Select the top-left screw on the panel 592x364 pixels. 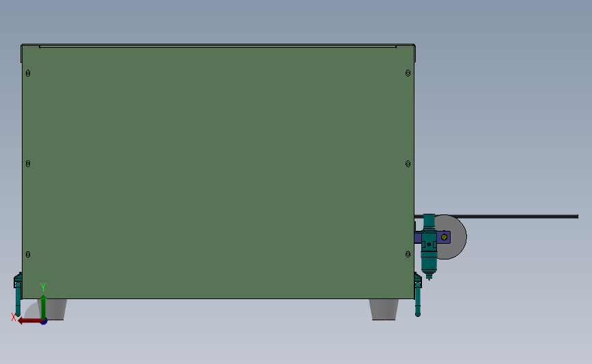coord(28,73)
